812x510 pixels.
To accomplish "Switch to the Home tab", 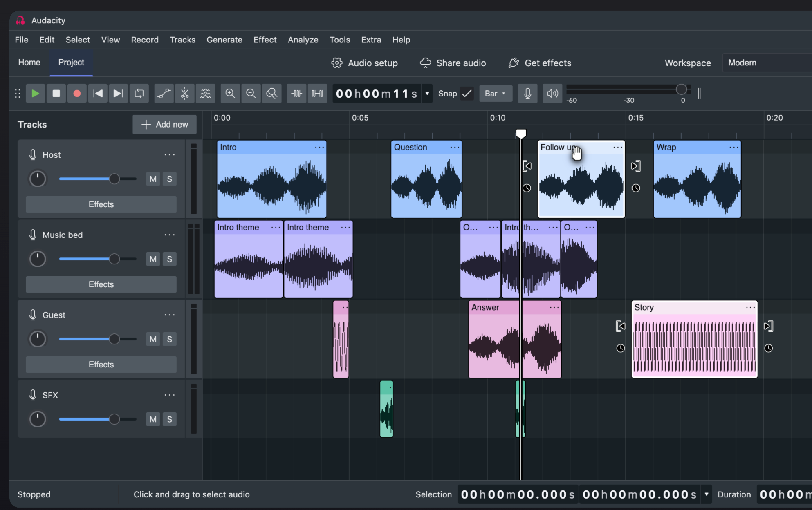I will (x=29, y=63).
